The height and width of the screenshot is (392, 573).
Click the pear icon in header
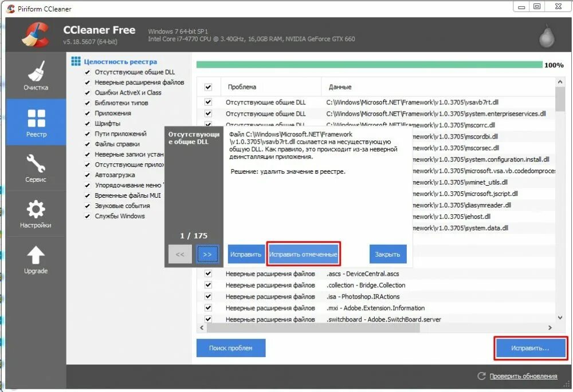pyautogui.click(x=547, y=36)
